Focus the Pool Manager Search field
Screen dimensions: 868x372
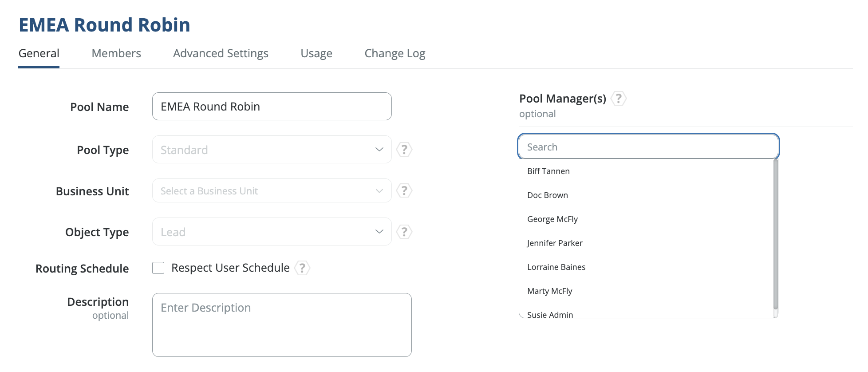point(648,147)
